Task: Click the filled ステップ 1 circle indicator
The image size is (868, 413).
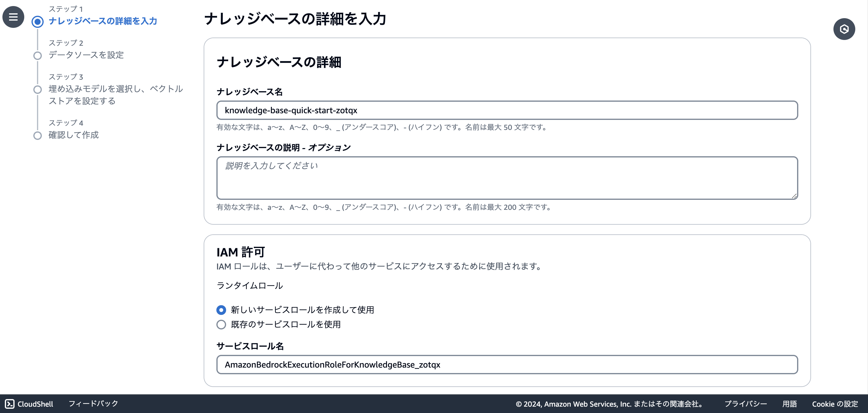Action: (37, 21)
